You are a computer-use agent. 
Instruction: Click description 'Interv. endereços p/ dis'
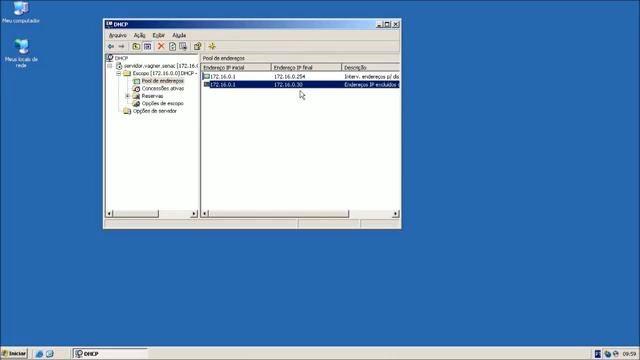(371, 76)
